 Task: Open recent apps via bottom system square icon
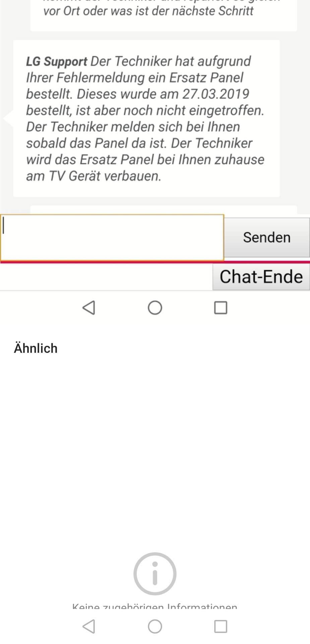click(221, 626)
